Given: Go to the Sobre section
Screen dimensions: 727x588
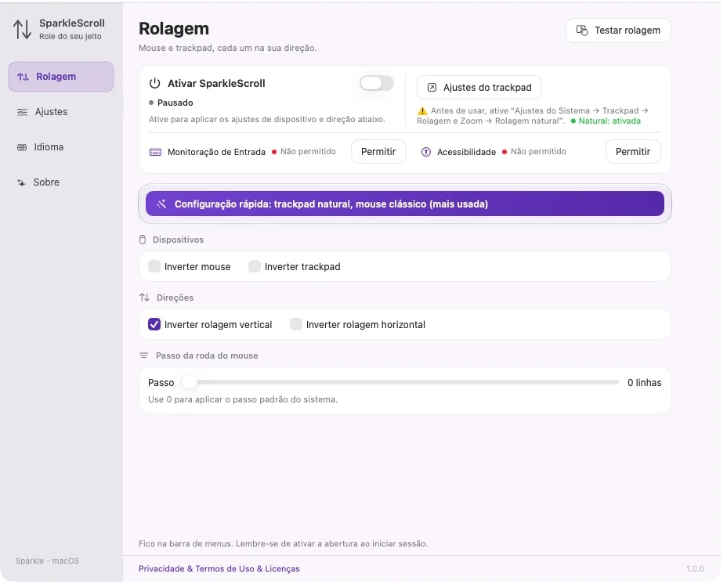Looking at the screenshot, I should coord(61,183).
